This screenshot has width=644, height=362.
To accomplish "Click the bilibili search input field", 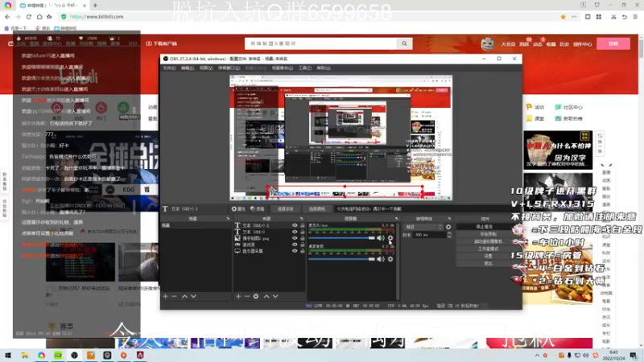I will [x=321, y=43].
